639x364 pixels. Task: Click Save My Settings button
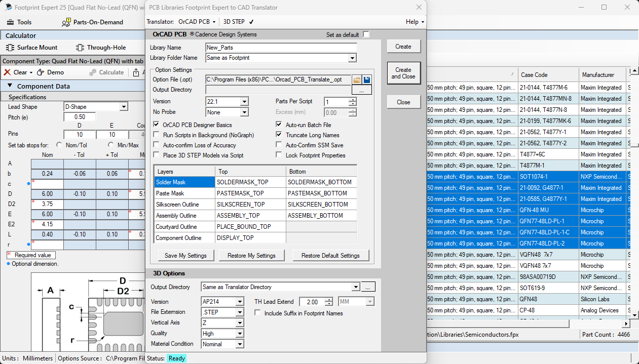[x=186, y=255]
